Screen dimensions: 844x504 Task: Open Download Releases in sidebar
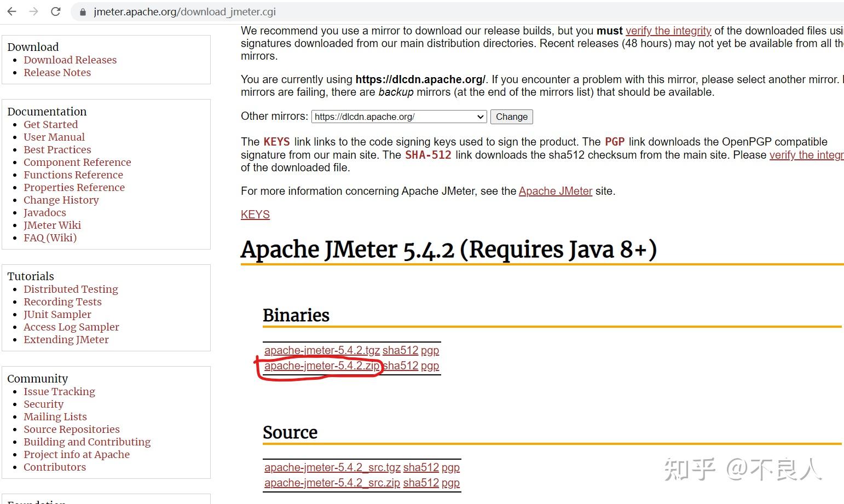[x=70, y=60]
